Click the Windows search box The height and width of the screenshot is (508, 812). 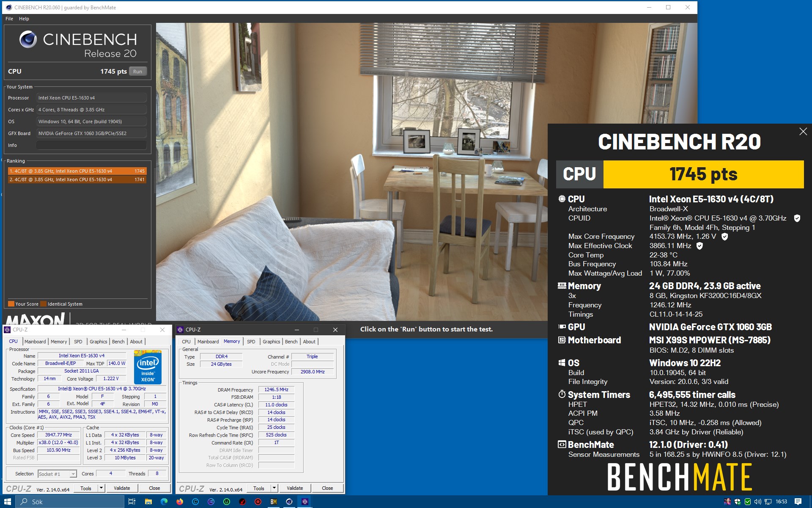click(x=70, y=502)
